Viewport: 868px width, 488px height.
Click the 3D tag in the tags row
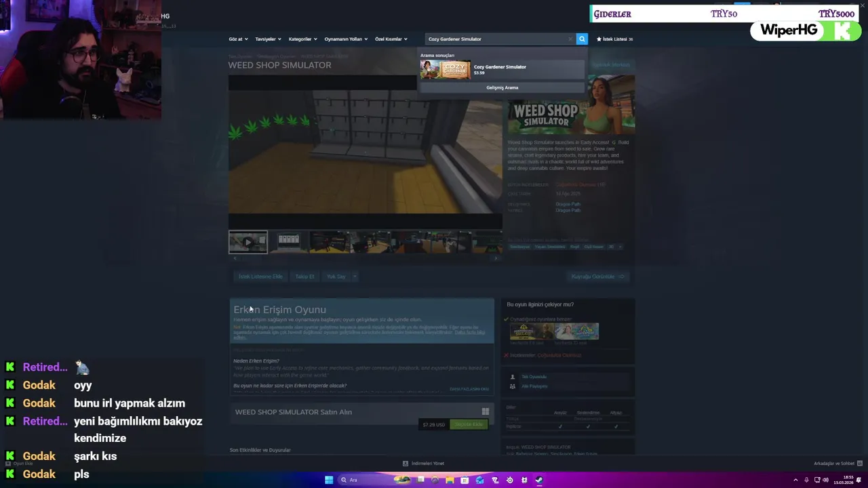tap(611, 247)
